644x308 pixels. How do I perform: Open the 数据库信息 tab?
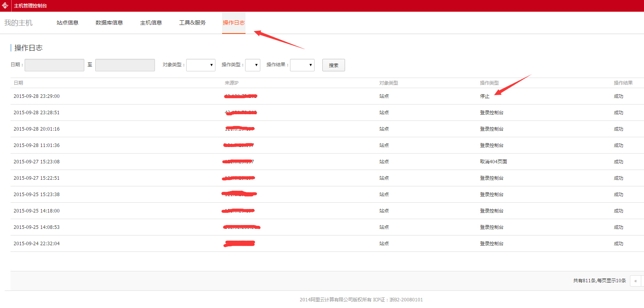[109, 23]
